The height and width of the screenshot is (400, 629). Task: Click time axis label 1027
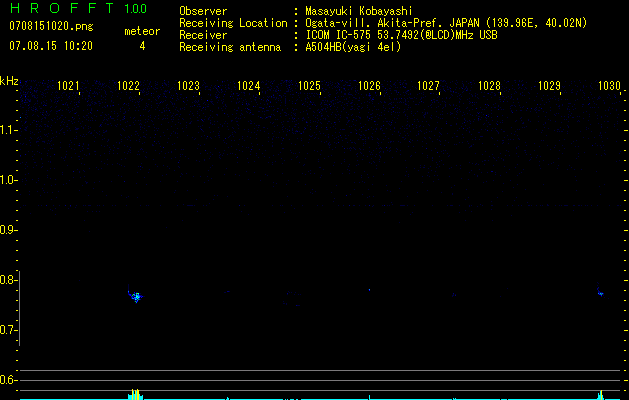[x=428, y=86]
